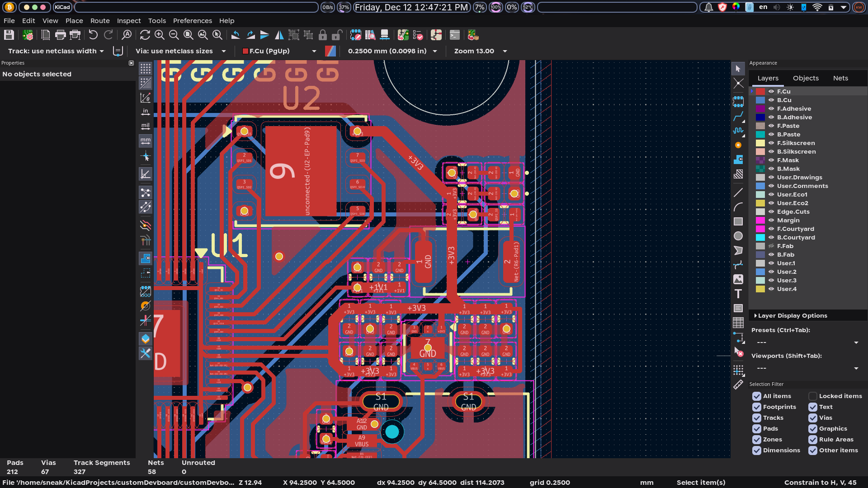Click the Undo arrow icon
This screenshot has height=488, width=868.
point(93,35)
